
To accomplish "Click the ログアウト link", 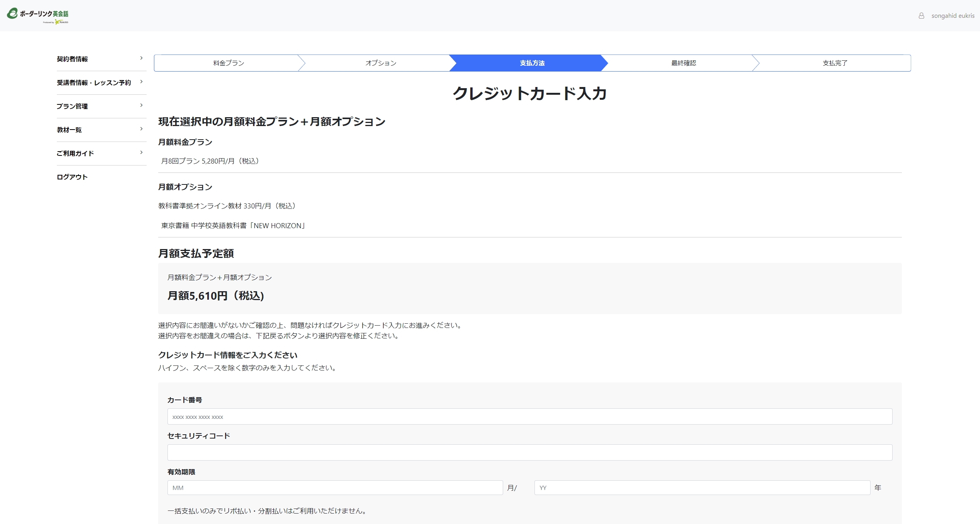I will point(72,177).
